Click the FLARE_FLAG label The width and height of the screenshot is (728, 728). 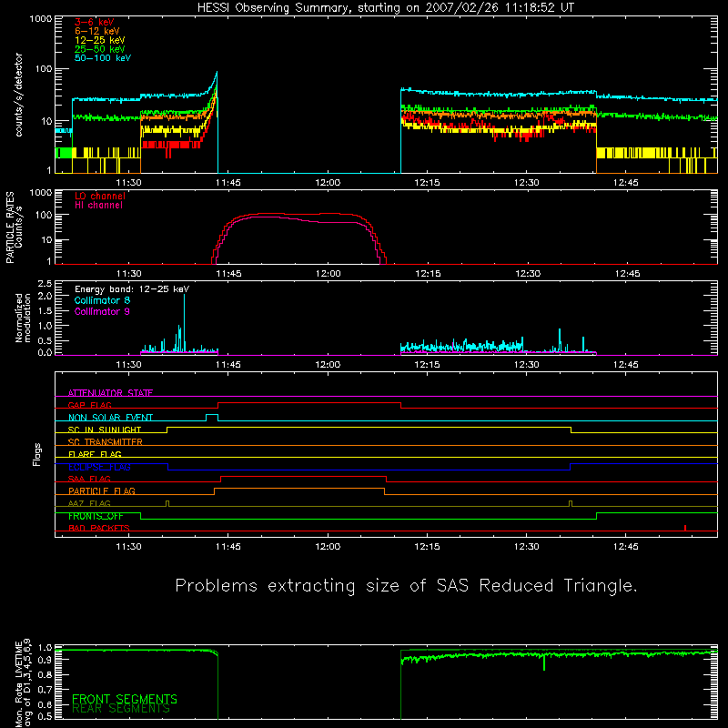click(x=95, y=454)
